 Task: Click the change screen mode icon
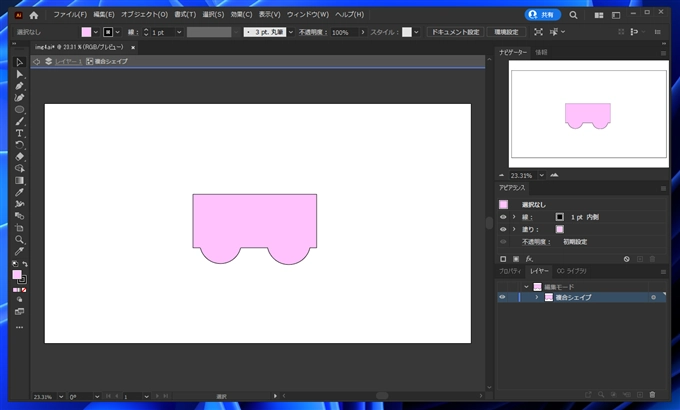click(x=19, y=312)
